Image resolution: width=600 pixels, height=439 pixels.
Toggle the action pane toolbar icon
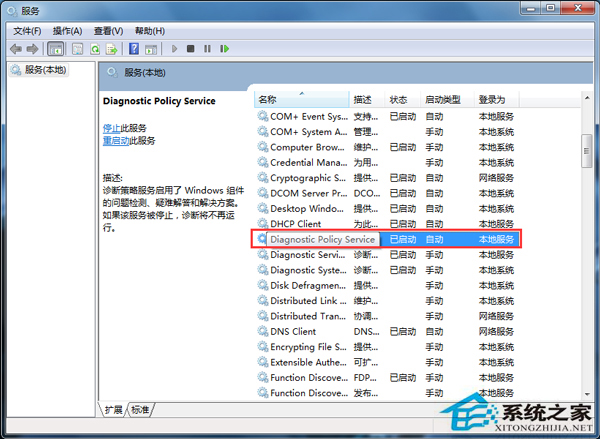tap(151, 49)
